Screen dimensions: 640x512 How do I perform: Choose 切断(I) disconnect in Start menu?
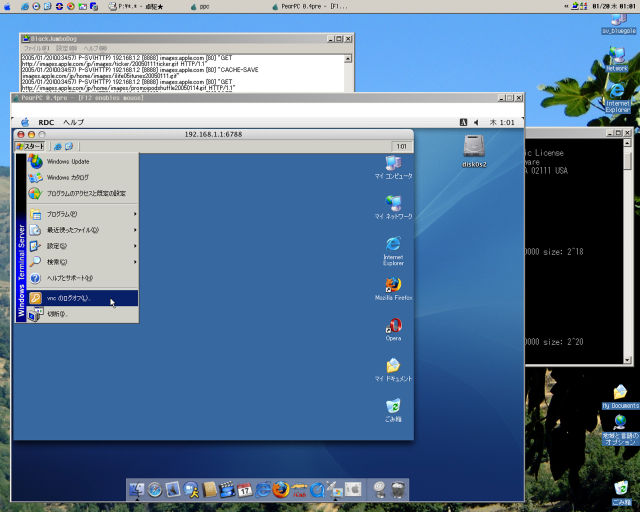click(82, 314)
